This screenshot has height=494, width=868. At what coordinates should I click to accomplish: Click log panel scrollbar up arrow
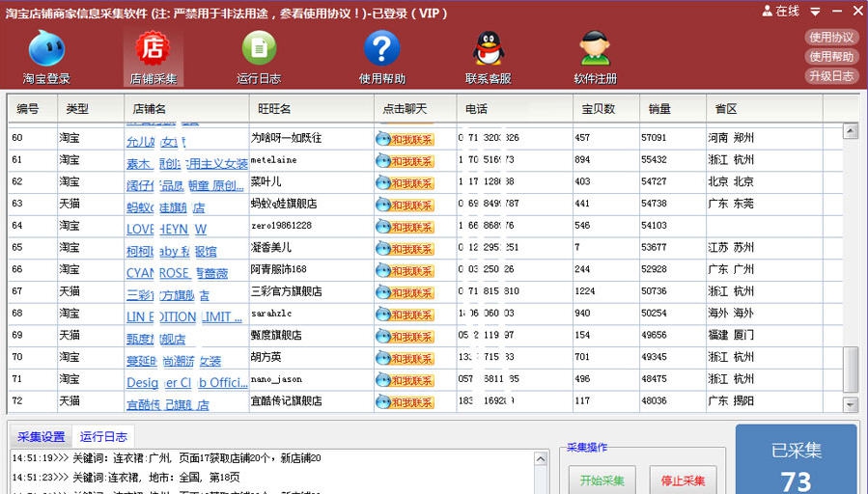click(541, 458)
